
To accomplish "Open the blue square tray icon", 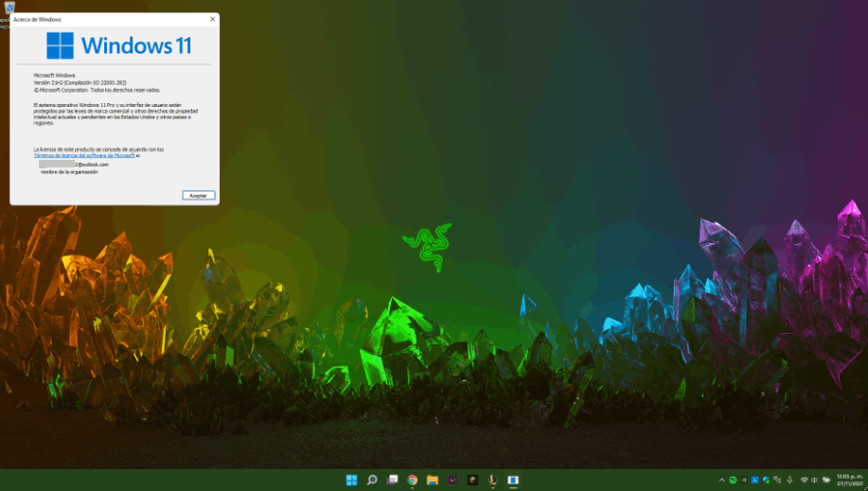I will tap(755, 480).
